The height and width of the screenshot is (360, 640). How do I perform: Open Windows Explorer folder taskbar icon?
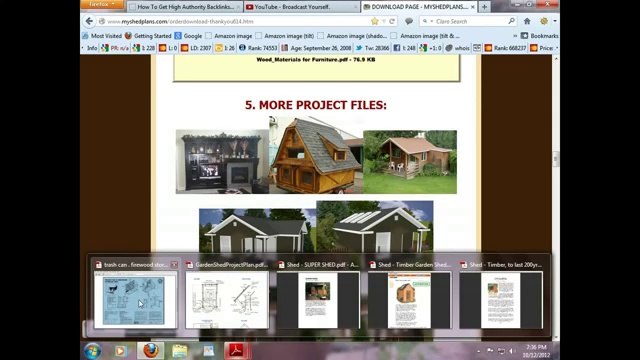(180, 351)
